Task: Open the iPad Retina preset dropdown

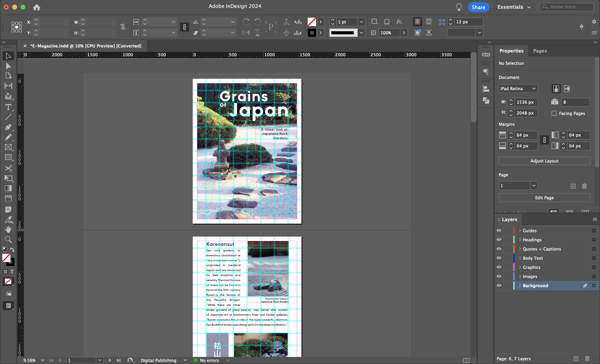Action: click(x=518, y=89)
